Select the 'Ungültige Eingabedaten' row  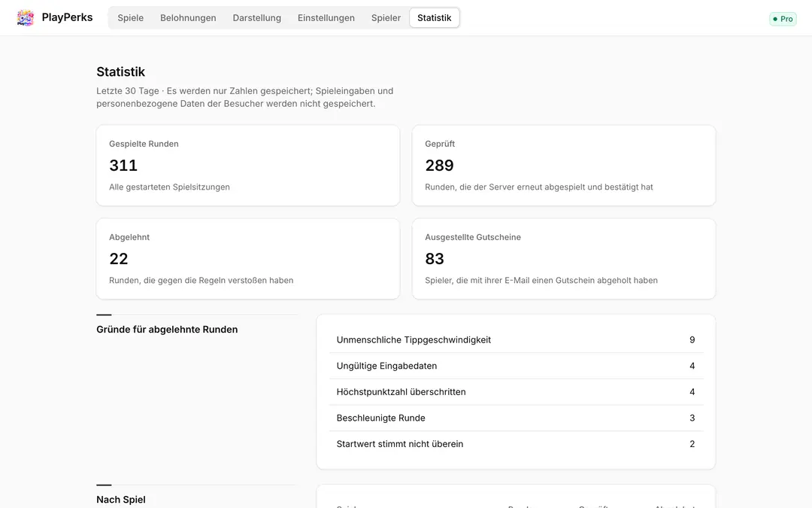pyautogui.click(x=516, y=366)
